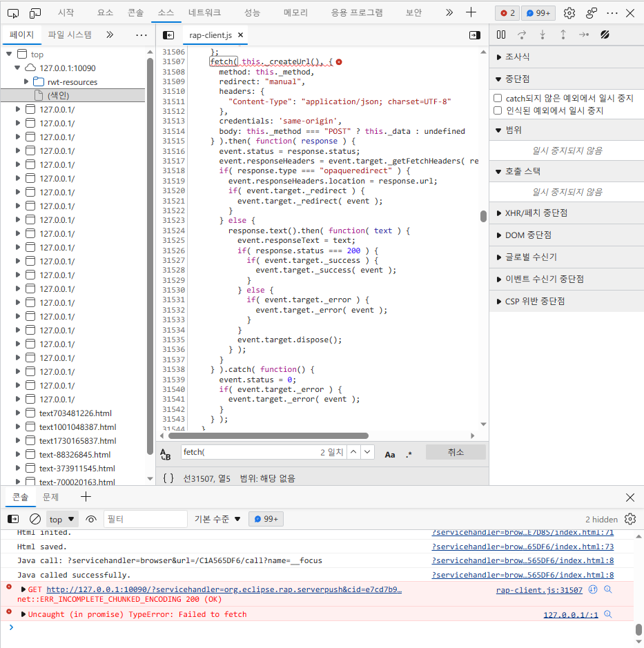644x648 pixels.
Task: Click the step over next function icon
Action: click(522, 35)
